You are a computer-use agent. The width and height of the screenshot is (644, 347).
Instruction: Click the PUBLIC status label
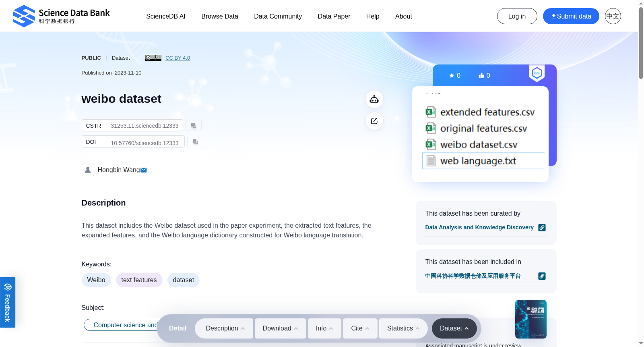[x=91, y=58]
